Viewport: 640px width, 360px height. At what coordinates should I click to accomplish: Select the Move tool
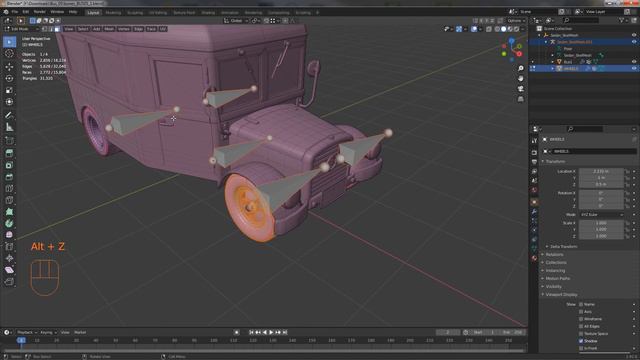click(9, 67)
